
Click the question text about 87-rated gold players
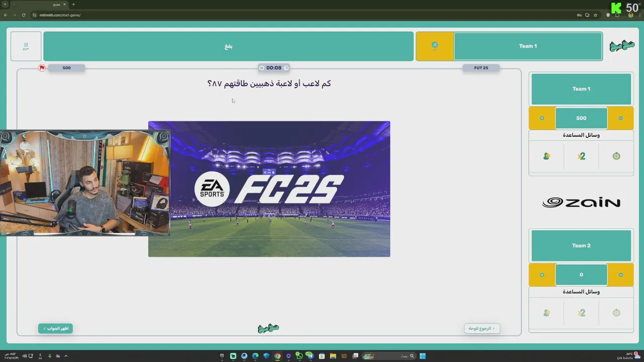click(269, 83)
